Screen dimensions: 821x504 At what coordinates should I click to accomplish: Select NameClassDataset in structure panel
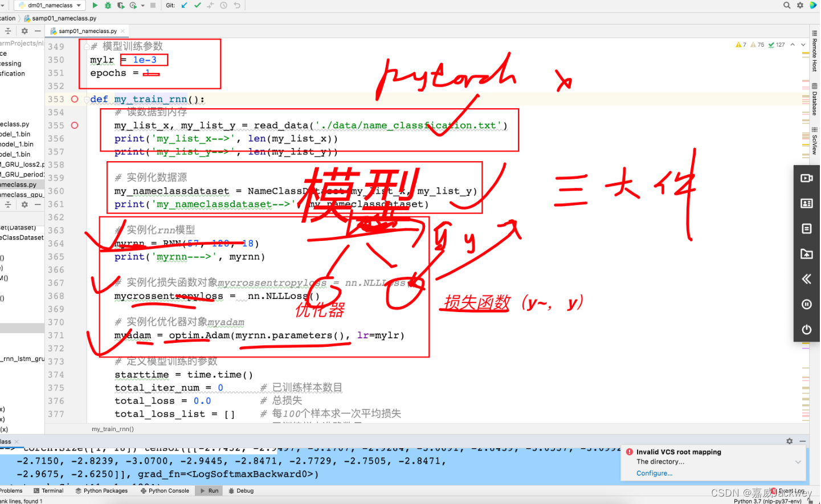click(x=22, y=237)
